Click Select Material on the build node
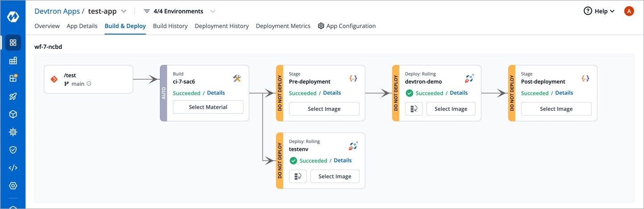Viewport: 644px width, 209px height. coord(208,107)
